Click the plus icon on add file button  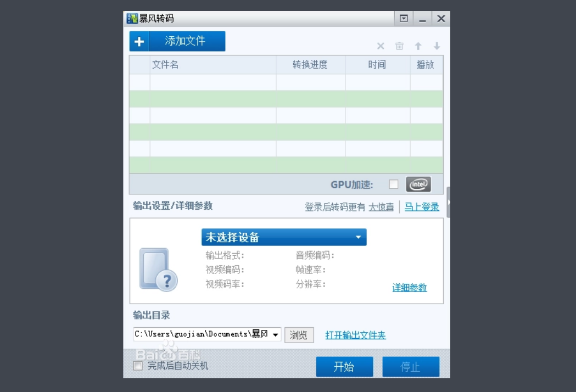pyautogui.click(x=139, y=42)
